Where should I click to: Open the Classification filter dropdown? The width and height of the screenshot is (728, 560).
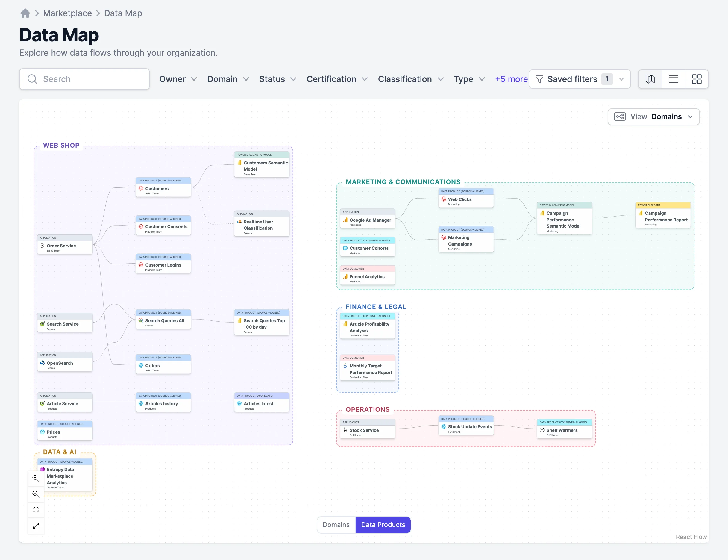click(411, 79)
